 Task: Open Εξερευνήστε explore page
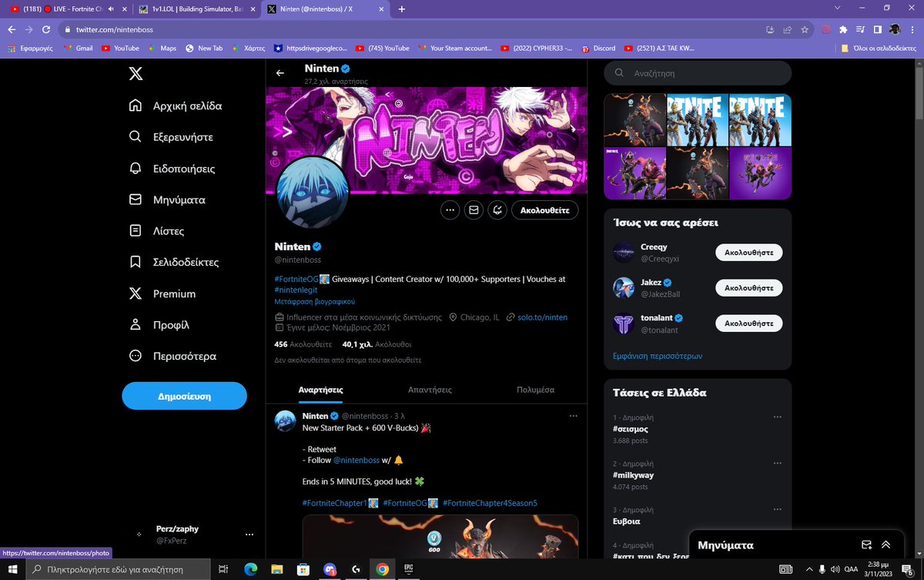171,137
